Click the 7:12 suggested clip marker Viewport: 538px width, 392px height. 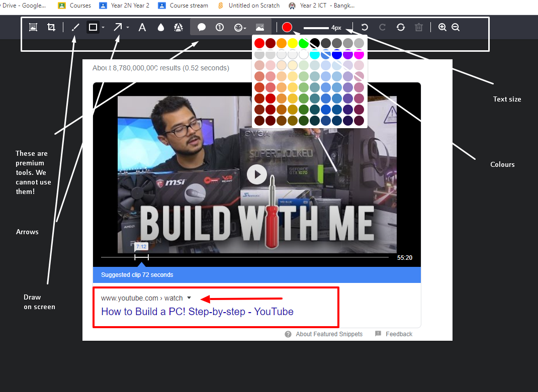tap(141, 246)
